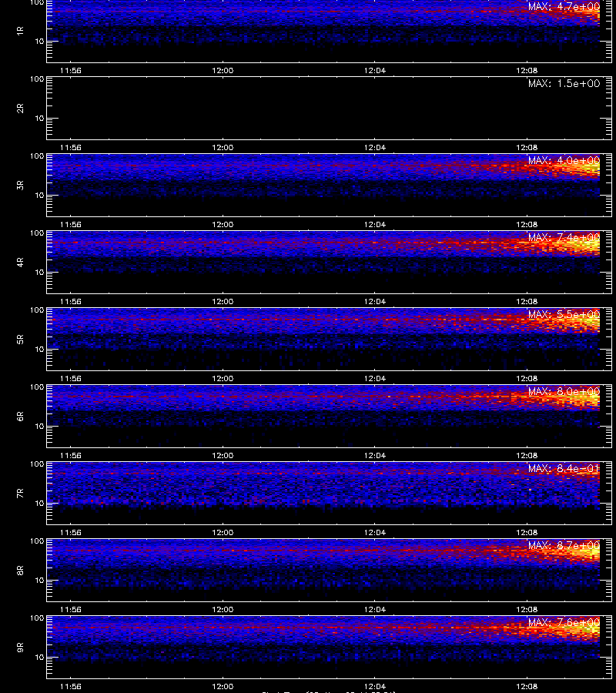Select the 'MAX: 8.7e+00' annotation
Image resolution: width=616 pixels, height=693 pixels.
[564, 545]
